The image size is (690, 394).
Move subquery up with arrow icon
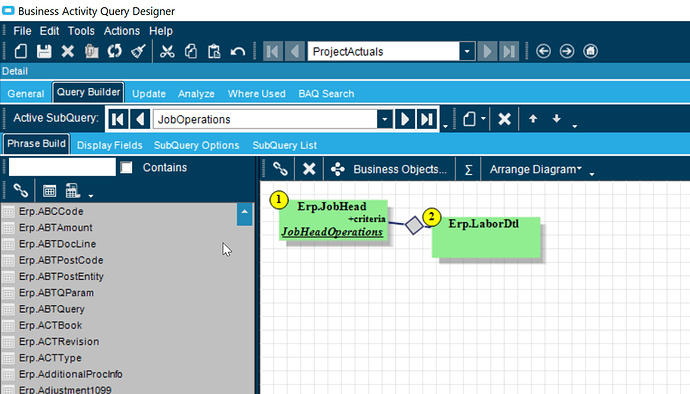pyautogui.click(x=533, y=119)
